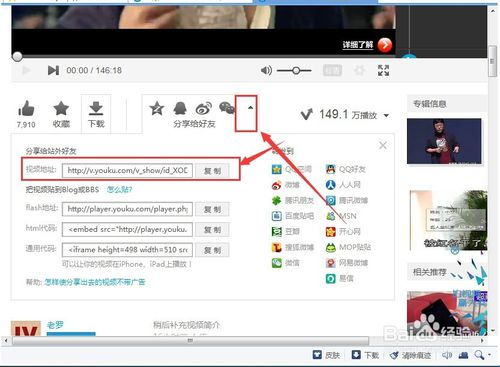Copy the iframe code with 复制 button
The height and width of the screenshot is (367, 500).
point(212,250)
